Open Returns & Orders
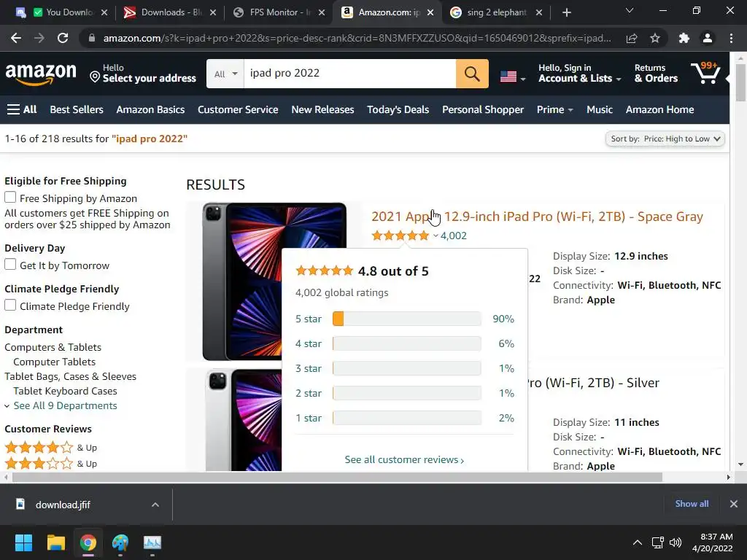The height and width of the screenshot is (560, 747). 656,74
